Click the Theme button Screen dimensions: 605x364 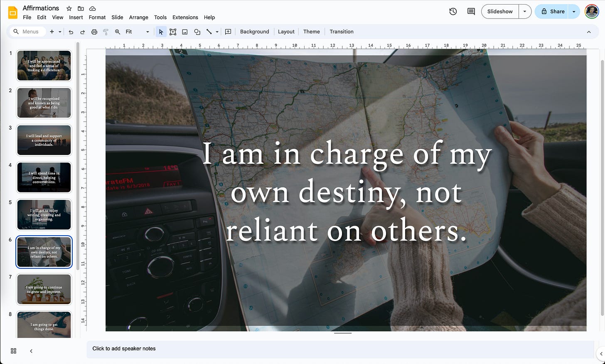coord(311,32)
